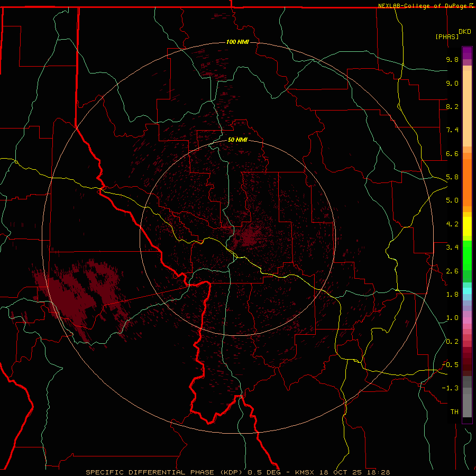Click the cyan band in the color bar
The height and width of the screenshot is (476, 476).
pyautogui.click(x=467, y=291)
